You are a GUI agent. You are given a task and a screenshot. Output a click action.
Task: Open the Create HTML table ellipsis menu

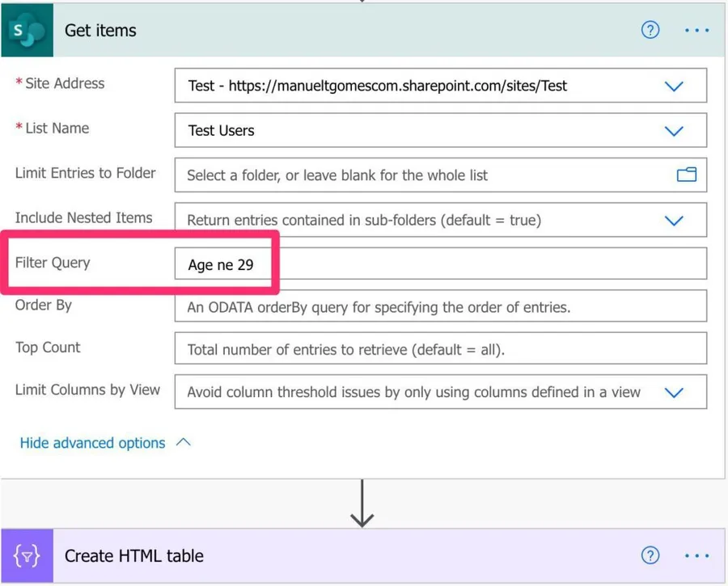(x=696, y=556)
